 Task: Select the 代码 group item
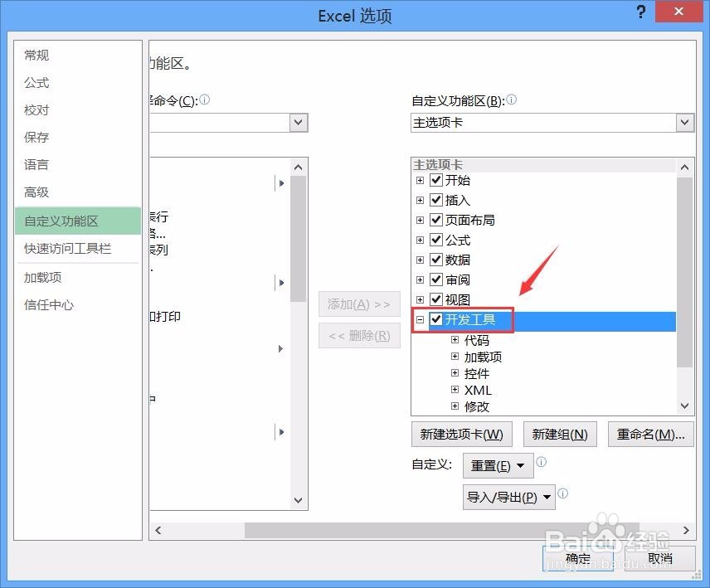click(477, 340)
